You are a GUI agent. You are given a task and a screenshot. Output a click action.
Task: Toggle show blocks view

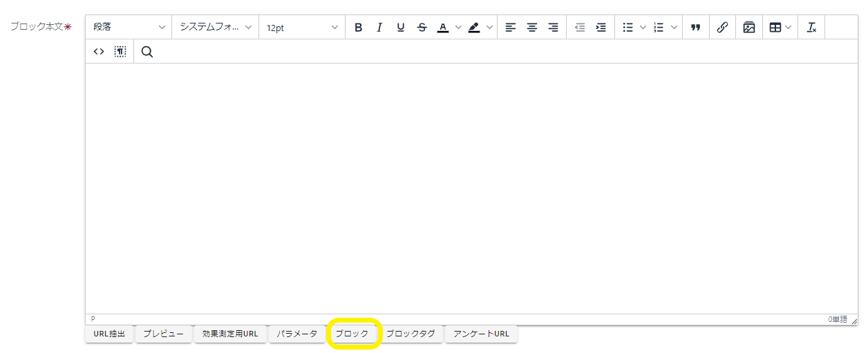(x=120, y=51)
